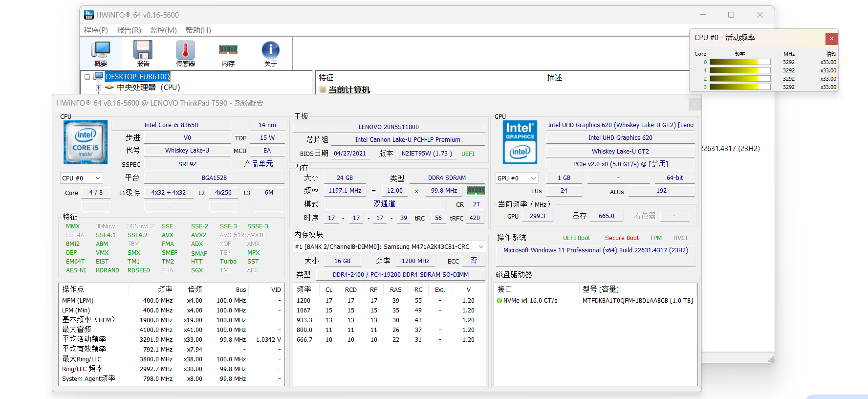Click the Intel Graphics logo image
Screen dimensions: 868x399
[x=520, y=142]
